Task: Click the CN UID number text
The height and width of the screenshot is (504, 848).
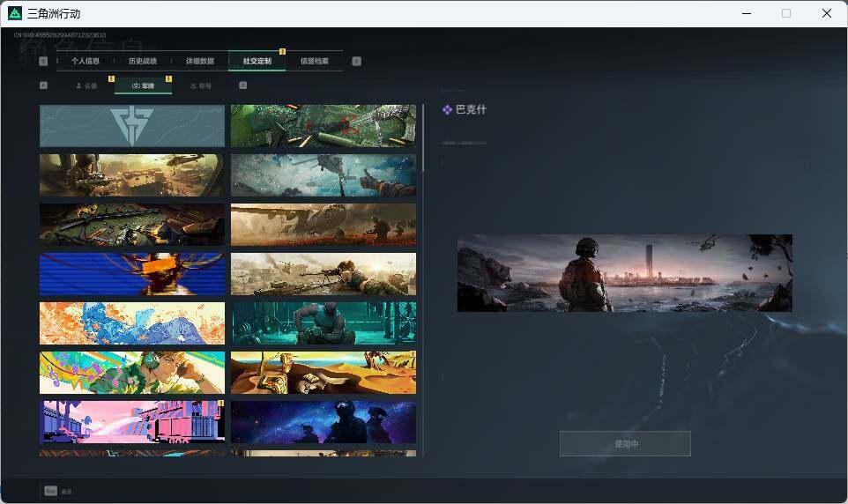Action: pyautogui.click(x=60, y=35)
